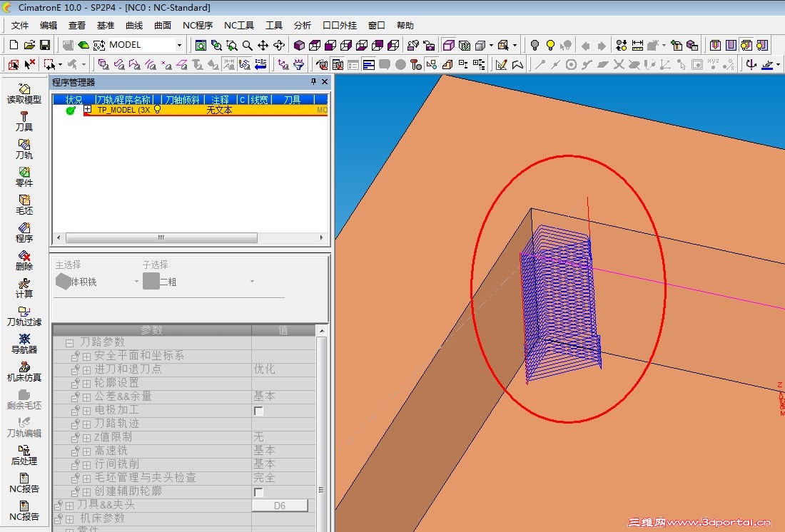Click 刀轨 (Toolpath) in NC sidebar
Screen dimensions: 785x532
click(24, 150)
